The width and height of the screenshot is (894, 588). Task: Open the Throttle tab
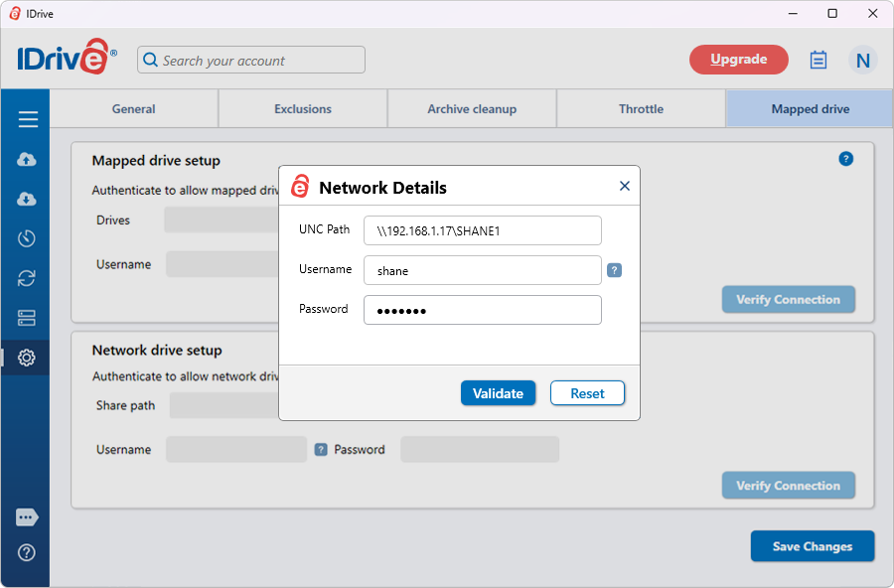point(641,109)
